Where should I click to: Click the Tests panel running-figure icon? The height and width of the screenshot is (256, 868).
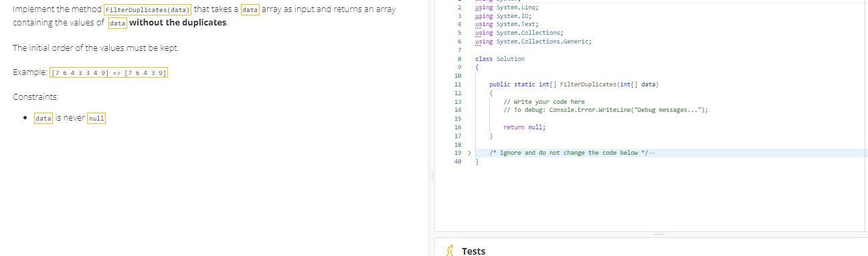(x=450, y=251)
